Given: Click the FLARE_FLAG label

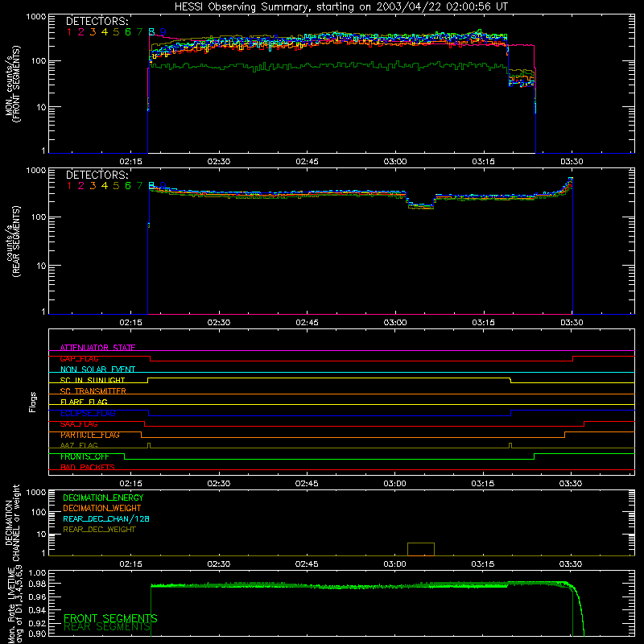Looking at the screenshot, I should click(x=84, y=402).
